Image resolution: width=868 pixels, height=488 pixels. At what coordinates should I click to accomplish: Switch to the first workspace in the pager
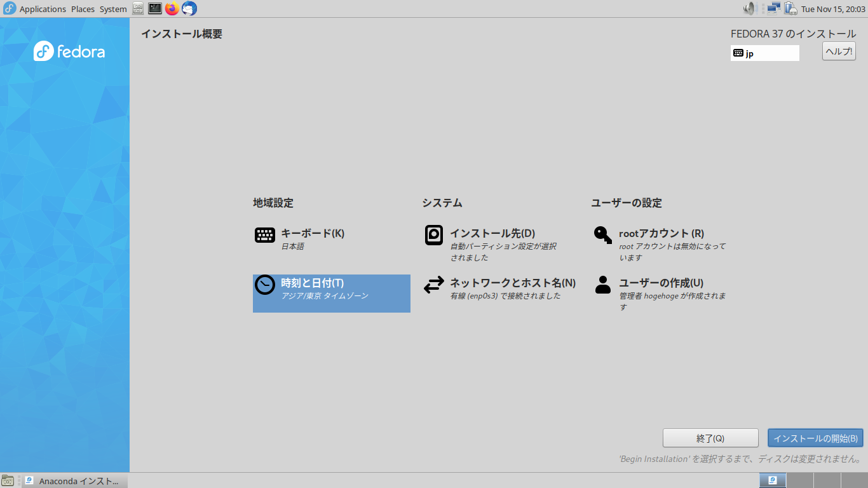tap(773, 480)
